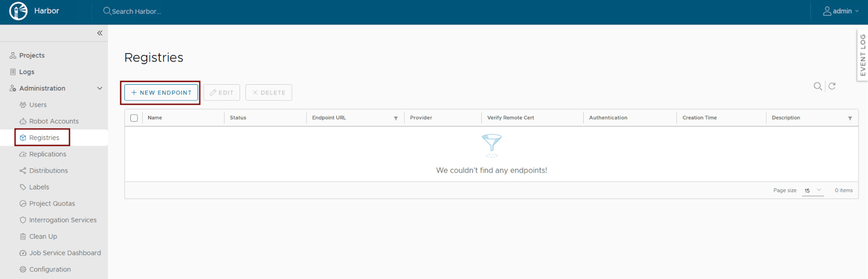Focus the Search Harbor input field
868x279 pixels.
[137, 11]
